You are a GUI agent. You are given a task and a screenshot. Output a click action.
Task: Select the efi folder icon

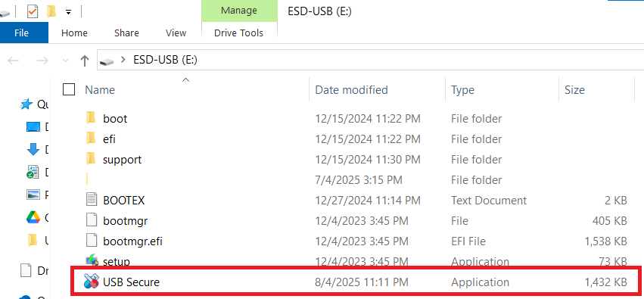tap(91, 139)
